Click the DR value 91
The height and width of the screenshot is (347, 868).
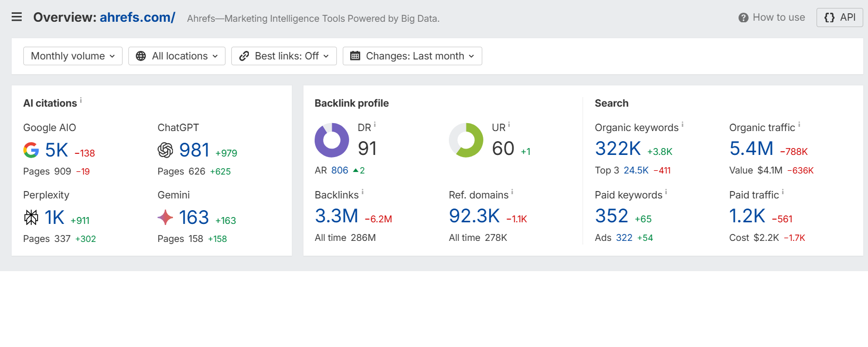click(x=367, y=149)
